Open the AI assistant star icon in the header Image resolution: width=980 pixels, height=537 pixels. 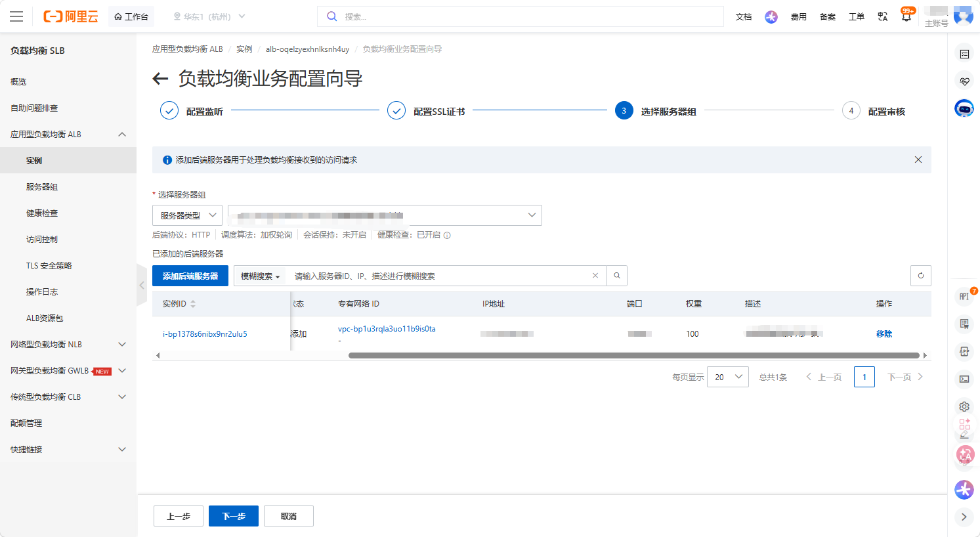771,16
